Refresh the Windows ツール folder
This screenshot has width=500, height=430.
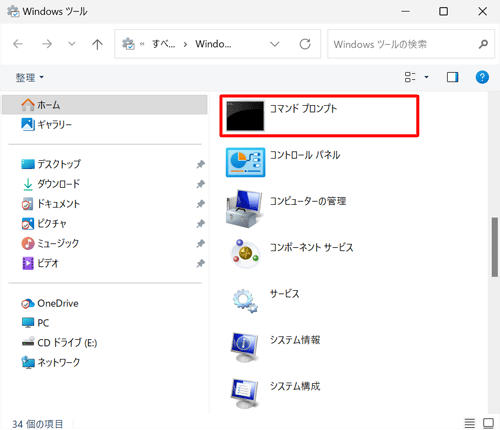305,44
